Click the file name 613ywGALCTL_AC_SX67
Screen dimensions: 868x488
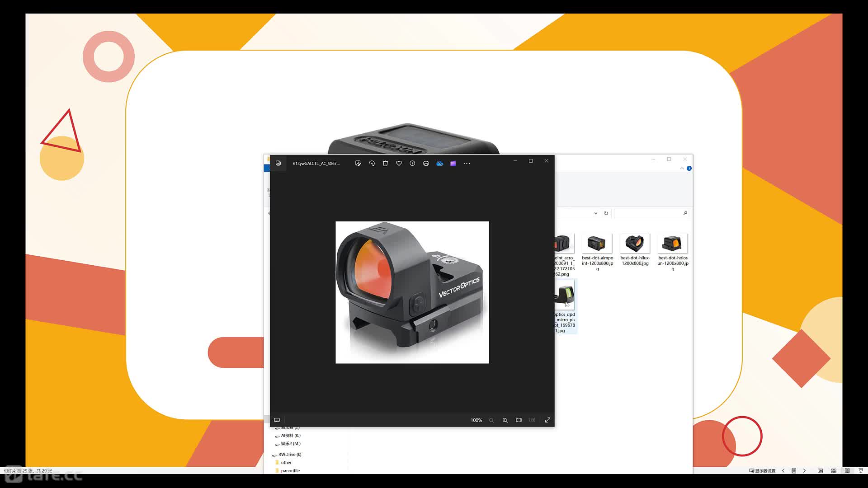click(x=316, y=164)
